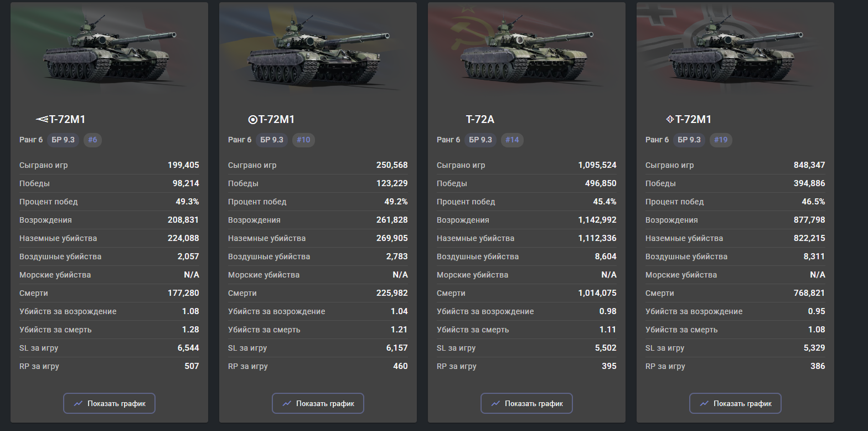The height and width of the screenshot is (431, 868).
Task: Click the diamond emblem before the German T-72M1 name
Action: [x=669, y=120]
